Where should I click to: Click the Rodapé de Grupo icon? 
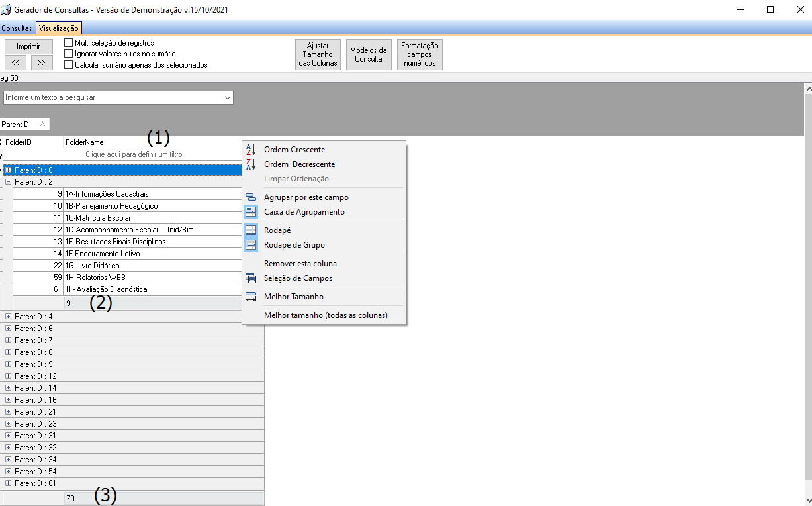(251, 245)
